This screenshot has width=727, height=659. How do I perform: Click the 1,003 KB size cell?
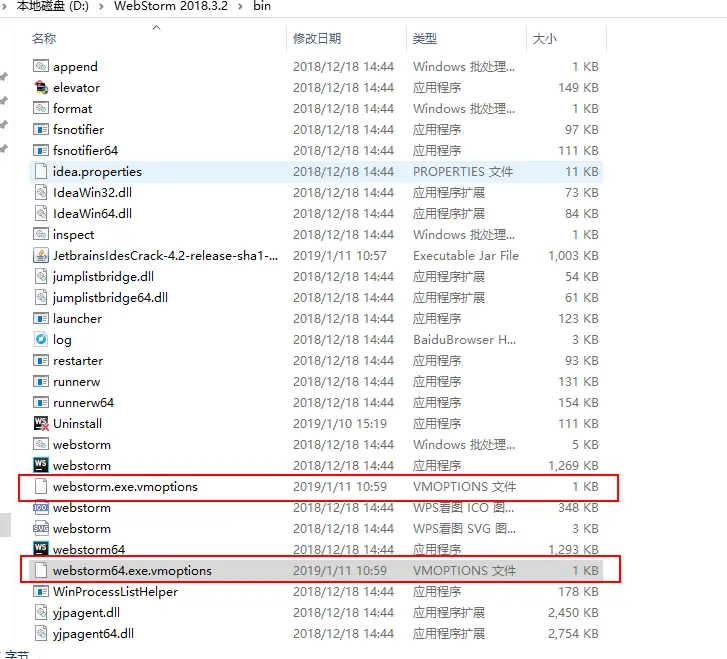point(573,256)
